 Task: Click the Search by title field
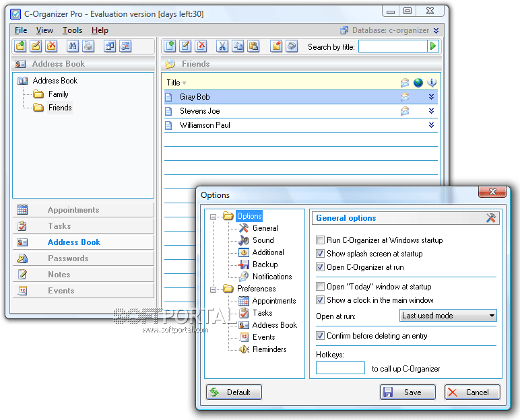[393, 46]
